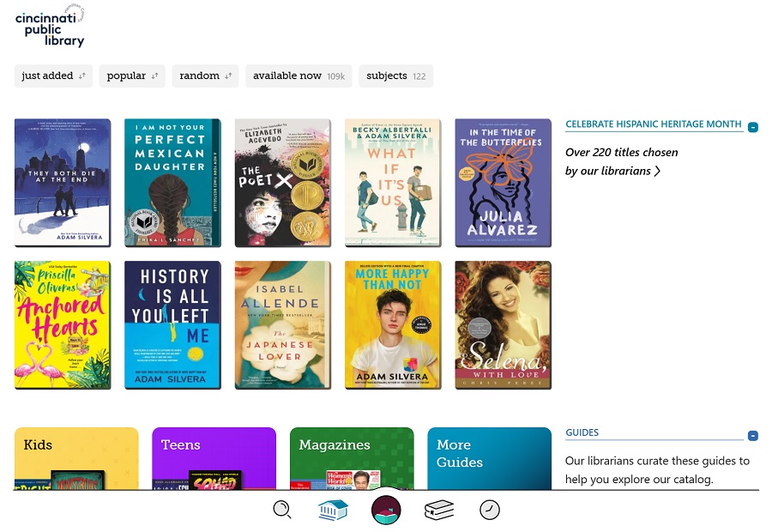Screen dimensions: 772x532
Task: Open the Shelf books icon
Action: (x=439, y=510)
